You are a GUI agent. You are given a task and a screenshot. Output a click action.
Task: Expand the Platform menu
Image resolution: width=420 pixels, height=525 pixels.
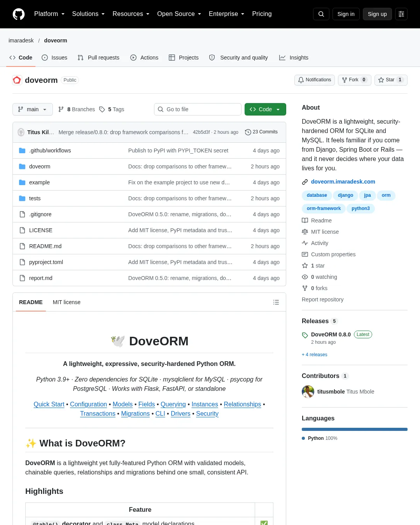click(x=49, y=14)
